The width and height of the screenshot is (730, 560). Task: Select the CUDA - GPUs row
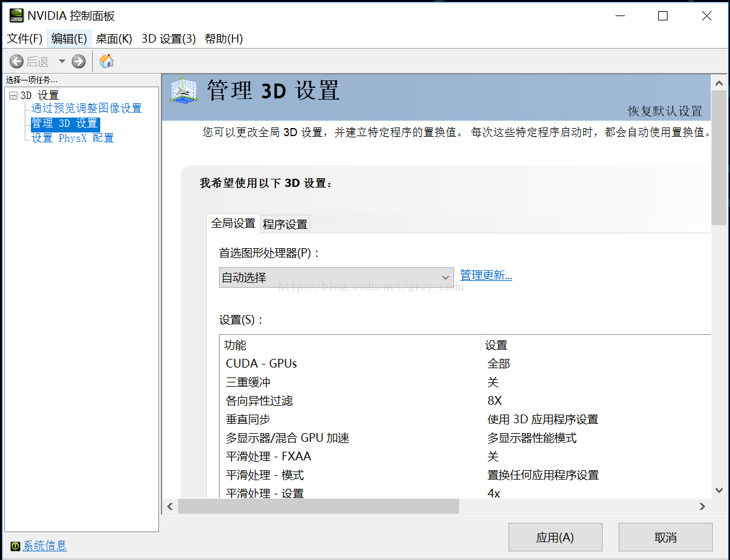465,364
